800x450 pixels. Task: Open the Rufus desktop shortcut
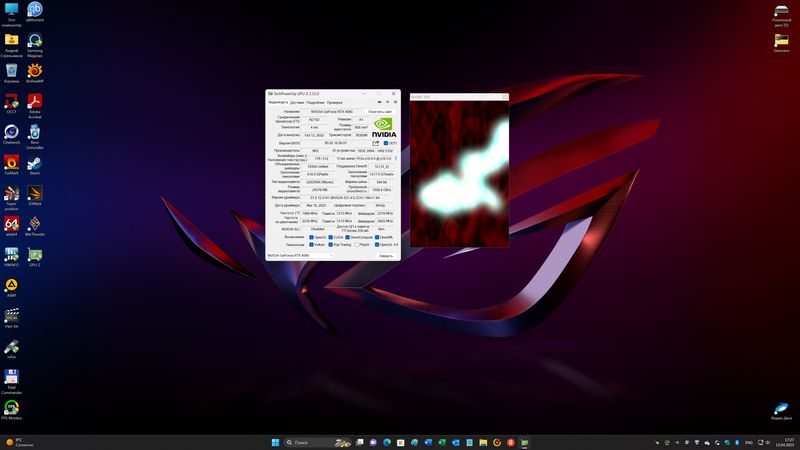point(11,348)
